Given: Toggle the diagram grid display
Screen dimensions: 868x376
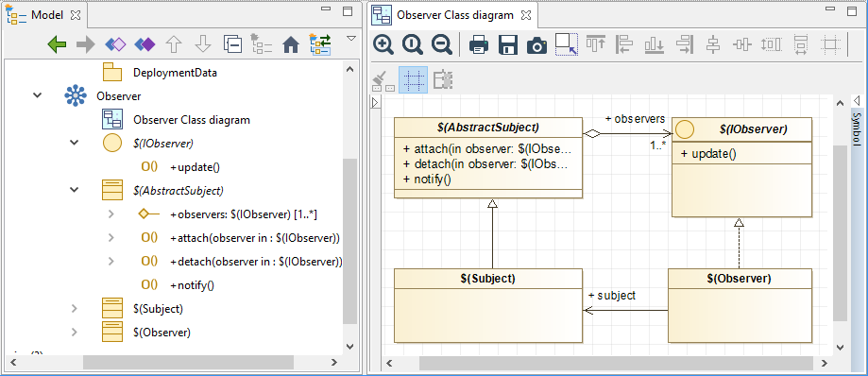Looking at the screenshot, I should tap(413, 80).
